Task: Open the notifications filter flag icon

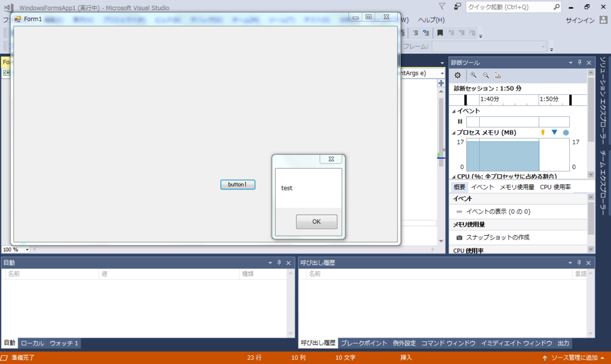Action: pyautogui.click(x=442, y=7)
